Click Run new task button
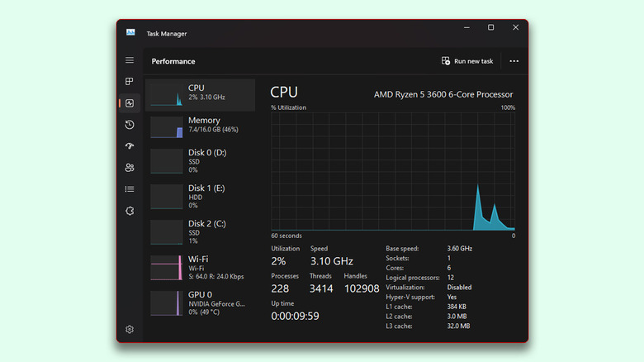The image size is (644, 362). tap(467, 61)
